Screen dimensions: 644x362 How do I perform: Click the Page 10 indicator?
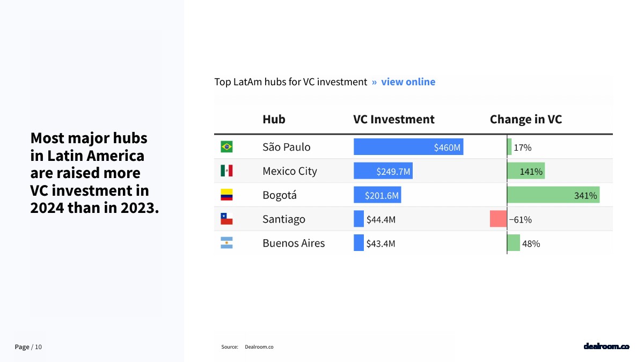tap(28, 347)
